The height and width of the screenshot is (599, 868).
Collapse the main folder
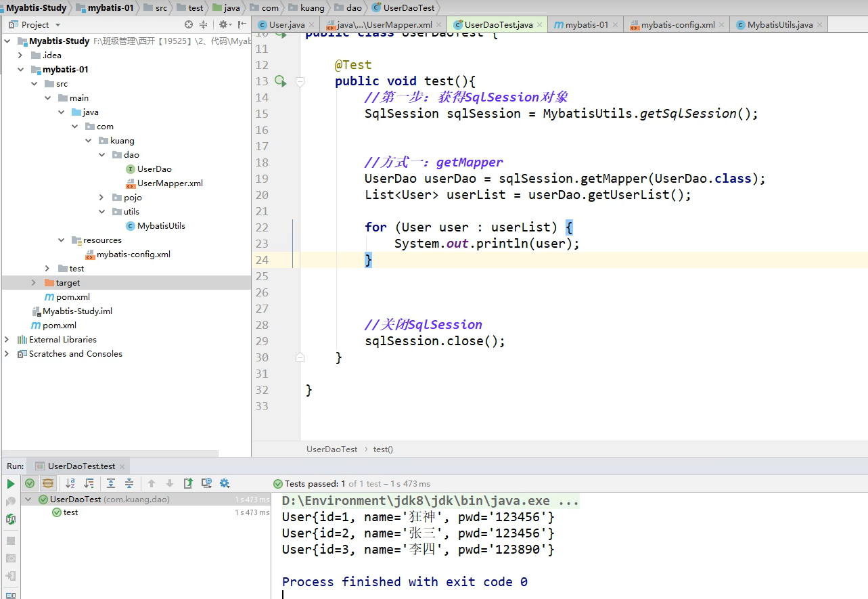click(47, 97)
